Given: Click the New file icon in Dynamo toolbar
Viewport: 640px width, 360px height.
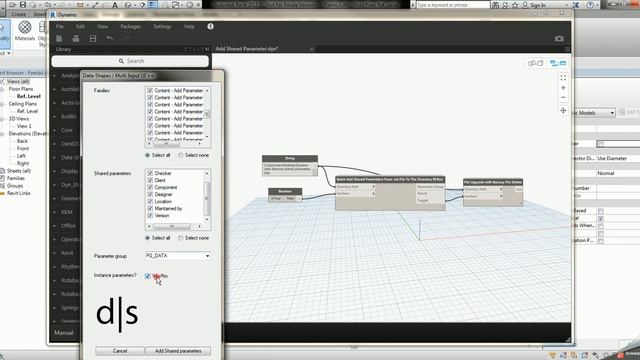Looking at the screenshot, I should [x=59, y=38].
